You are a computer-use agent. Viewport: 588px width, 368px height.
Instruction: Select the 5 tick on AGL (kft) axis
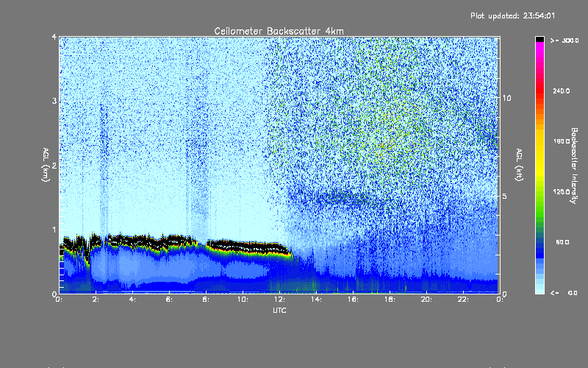tap(505, 196)
